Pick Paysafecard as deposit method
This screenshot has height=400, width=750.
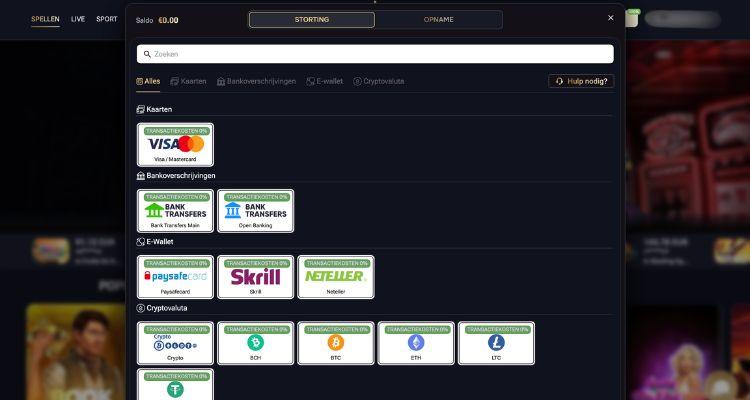[x=175, y=277]
